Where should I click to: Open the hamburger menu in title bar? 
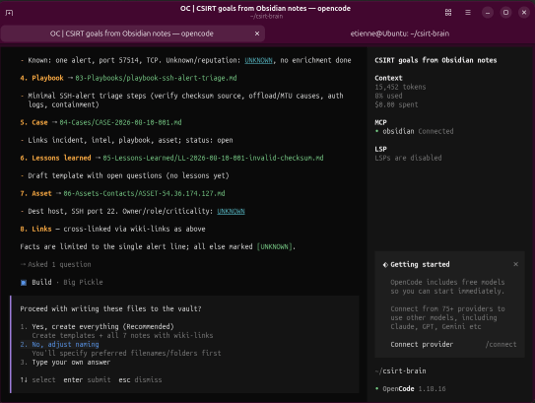point(468,13)
